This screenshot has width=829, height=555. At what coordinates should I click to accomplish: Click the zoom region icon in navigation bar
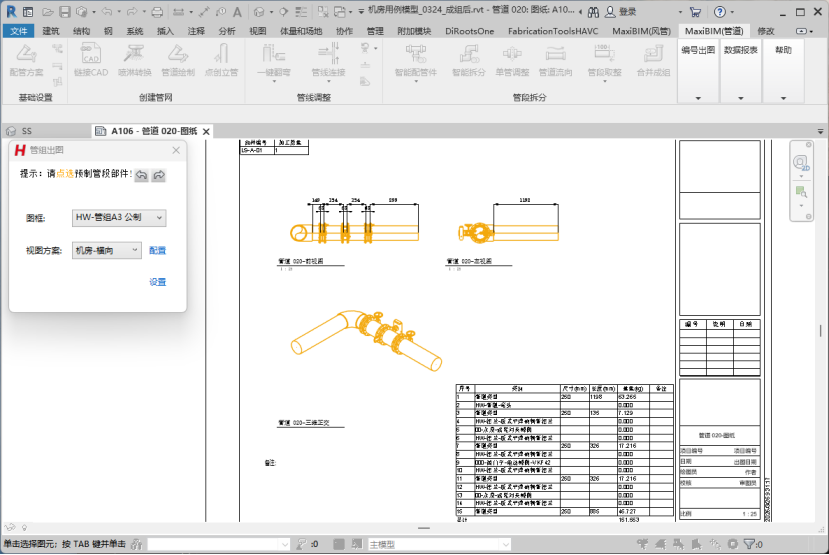(x=801, y=191)
